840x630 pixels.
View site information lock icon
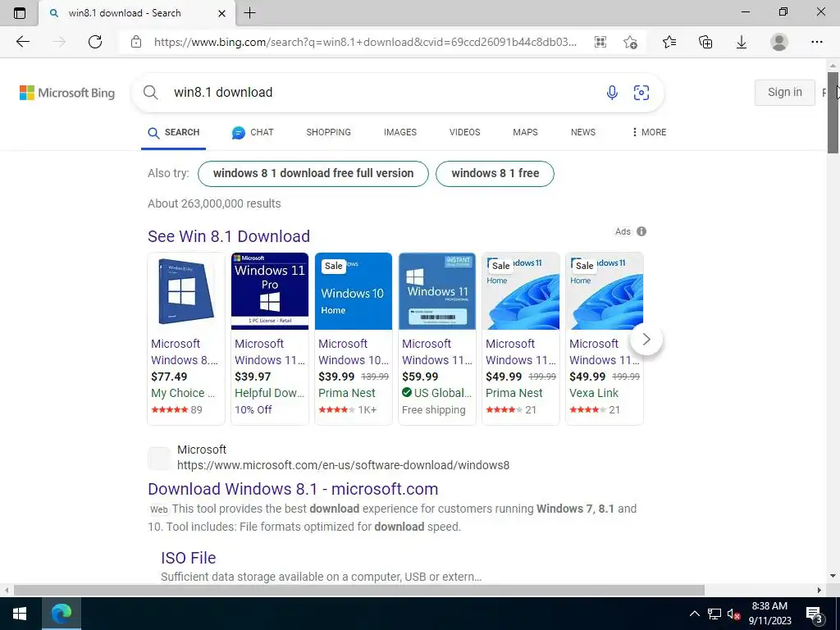136,42
